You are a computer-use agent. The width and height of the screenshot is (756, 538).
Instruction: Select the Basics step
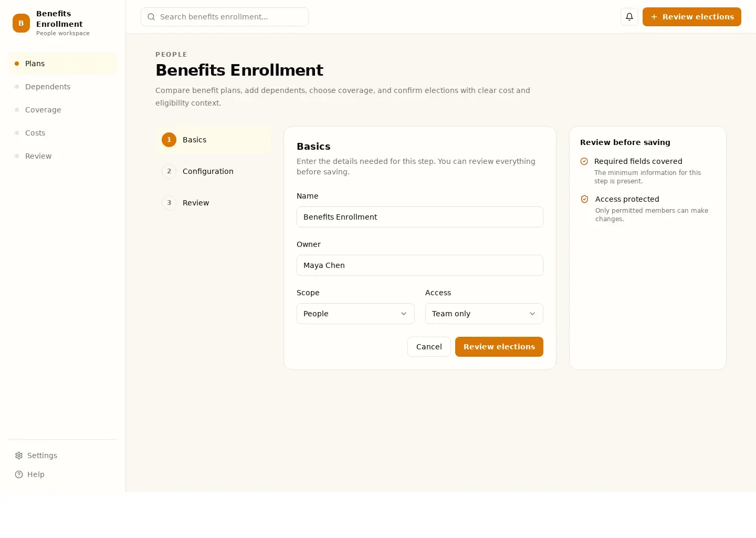(x=213, y=140)
